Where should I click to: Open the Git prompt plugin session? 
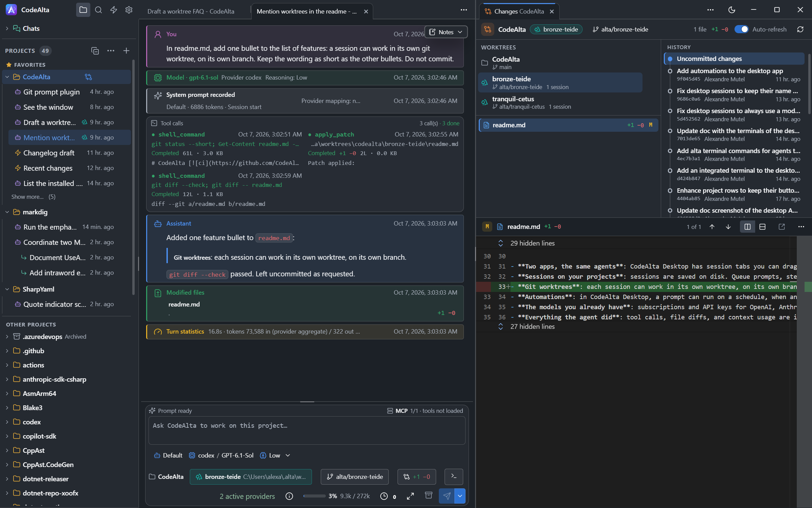click(x=64, y=92)
